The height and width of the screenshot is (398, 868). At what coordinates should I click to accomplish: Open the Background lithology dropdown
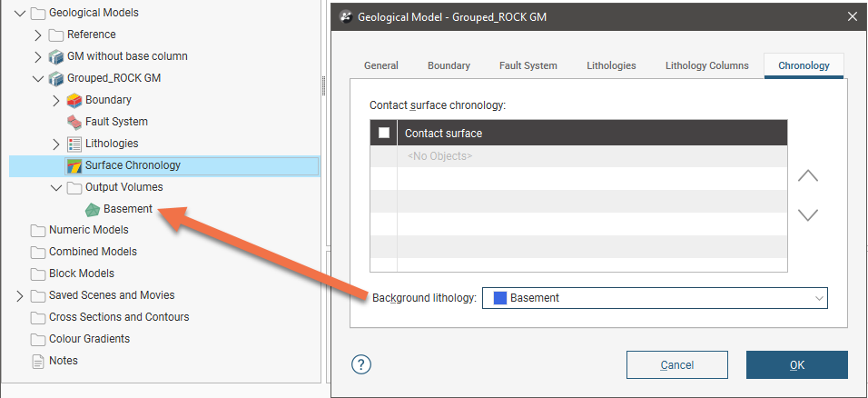tap(819, 298)
